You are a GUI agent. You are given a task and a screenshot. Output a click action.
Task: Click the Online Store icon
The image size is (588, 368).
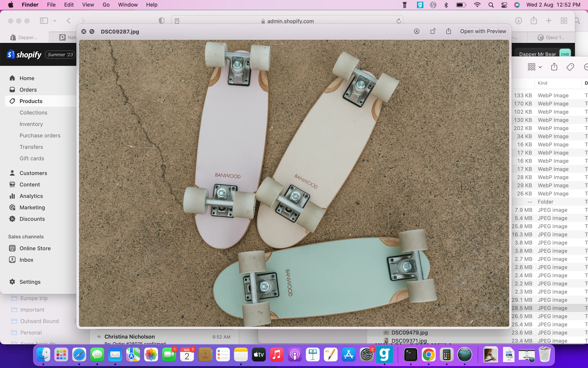click(x=12, y=248)
